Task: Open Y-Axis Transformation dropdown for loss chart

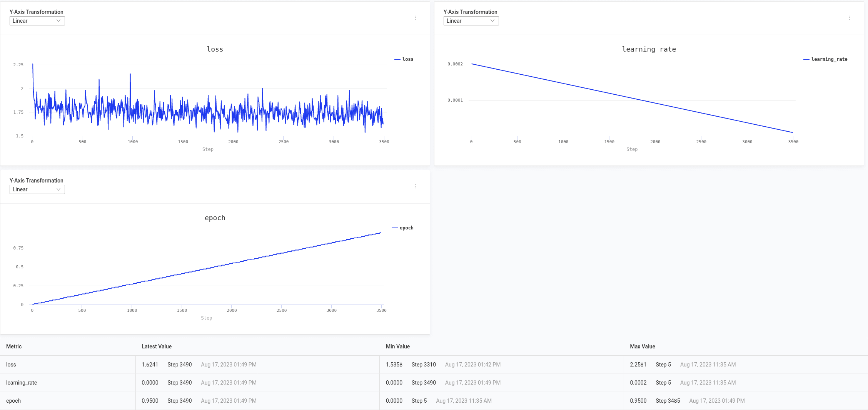Action: coord(37,21)
